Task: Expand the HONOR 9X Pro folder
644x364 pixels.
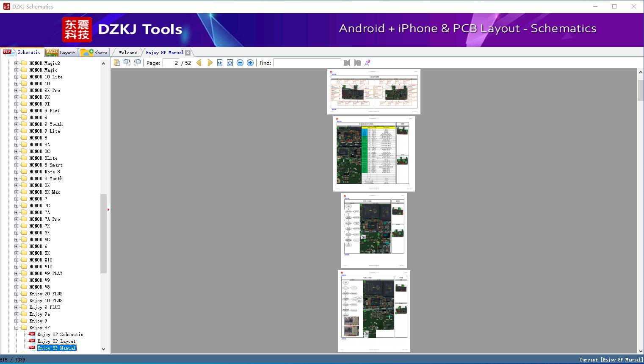Action: (17, 90)
